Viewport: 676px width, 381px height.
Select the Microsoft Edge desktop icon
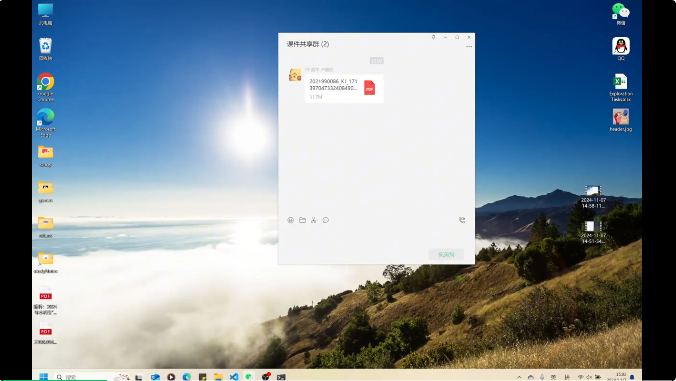[x=45, y=122]
